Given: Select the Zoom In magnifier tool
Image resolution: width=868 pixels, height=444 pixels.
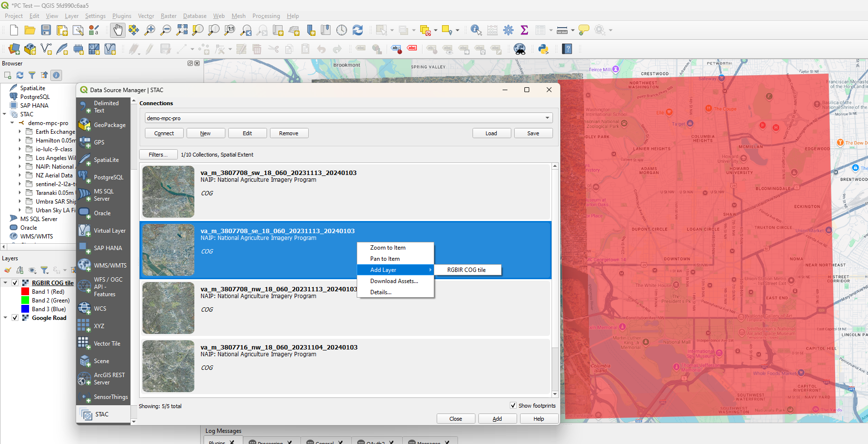Looking at the screenshot, I should click(x=150, y=30).
